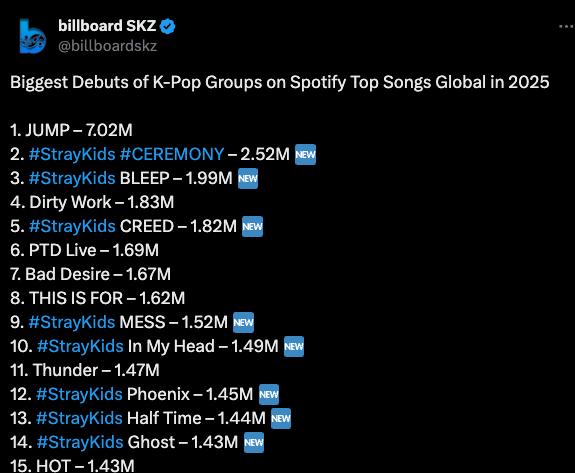Screen dimensions: 575x473
Task: Open #StrayKids hashtag before Half Time
Action: click(79, 418)
